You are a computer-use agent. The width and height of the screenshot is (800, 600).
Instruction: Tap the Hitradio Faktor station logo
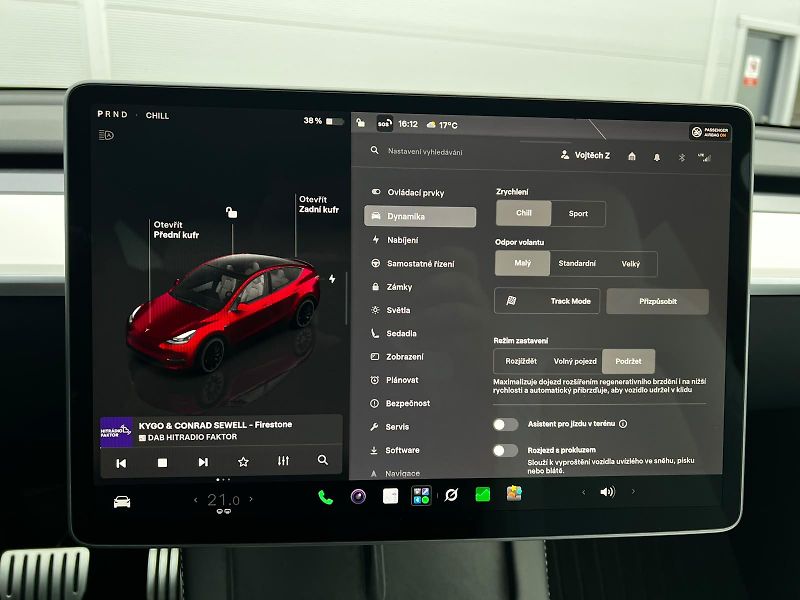(117, 433)
